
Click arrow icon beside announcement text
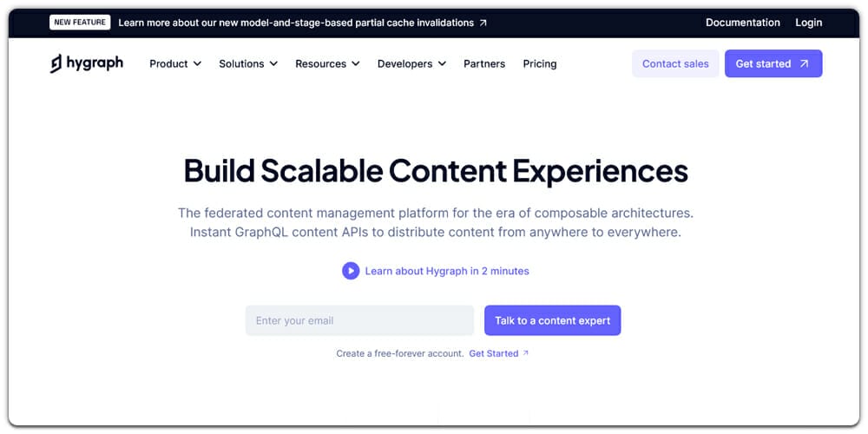[x=483, y=23]
